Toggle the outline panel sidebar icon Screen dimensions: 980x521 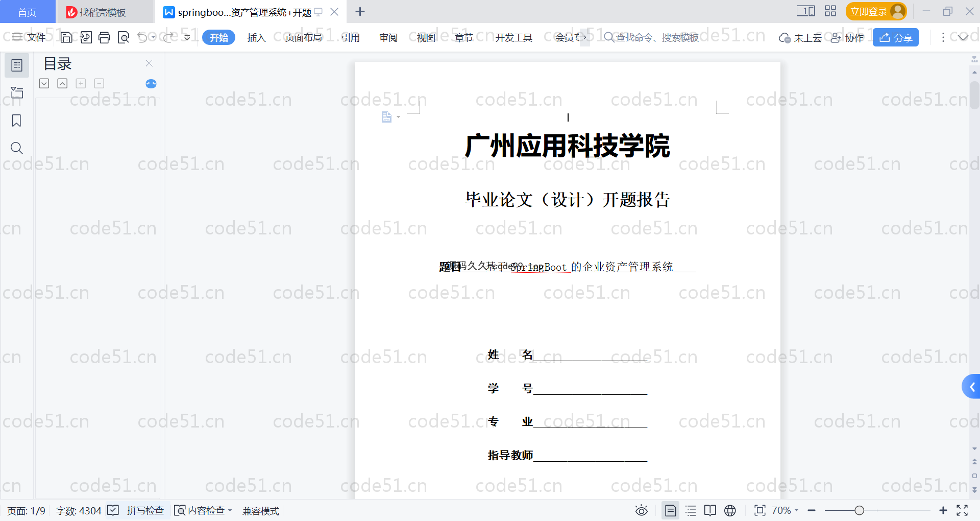click(17, 65)
